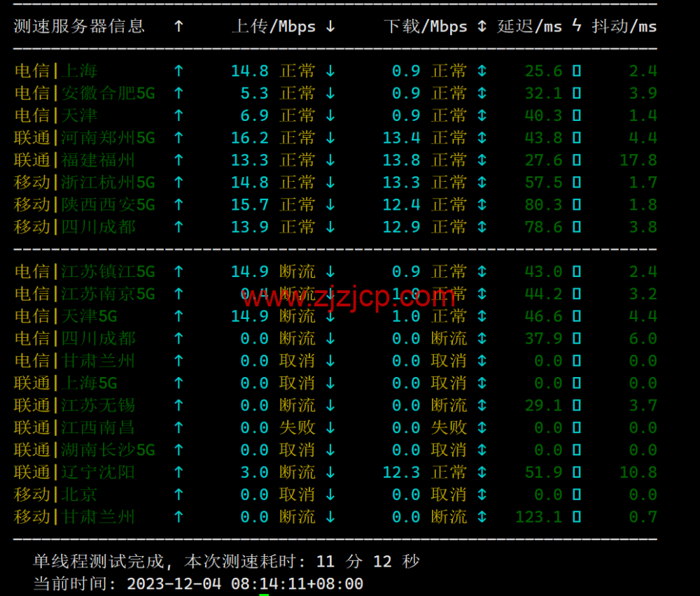Click the latency ↕ icon on 移动|四川成都 row

pyautogui.click(x=482, y=227)
